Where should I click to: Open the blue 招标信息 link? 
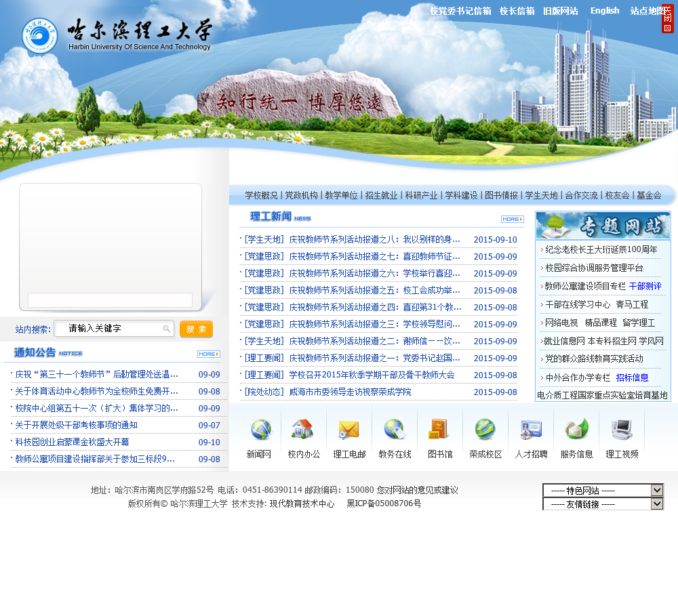632,378
